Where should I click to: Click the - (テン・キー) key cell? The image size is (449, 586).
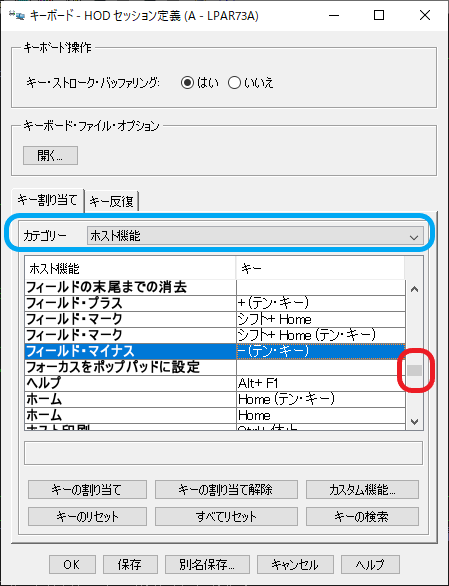point(321,351)
